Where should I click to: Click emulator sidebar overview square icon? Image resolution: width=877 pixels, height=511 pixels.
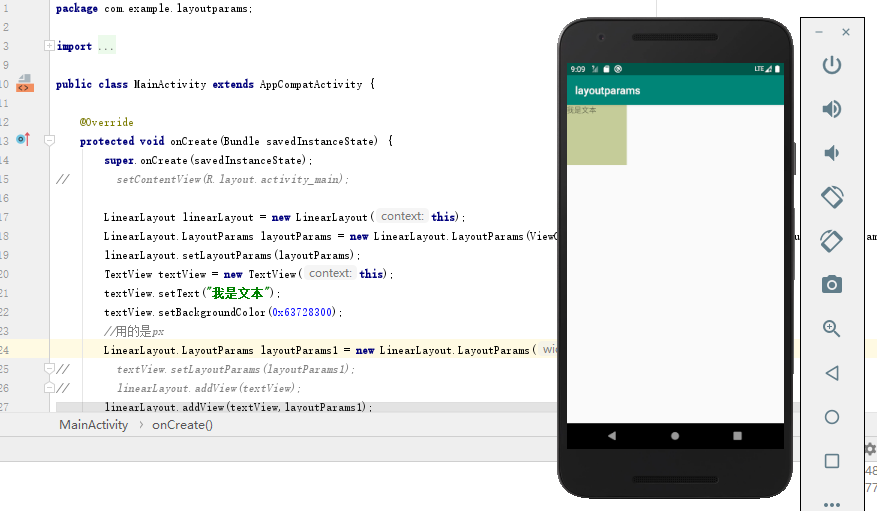(832, 461)
